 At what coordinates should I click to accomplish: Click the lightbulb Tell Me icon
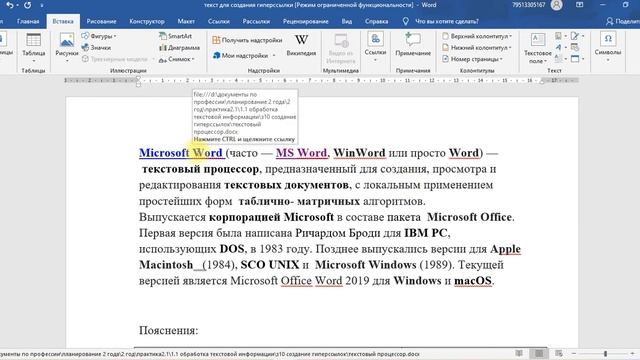click(405, 21)
